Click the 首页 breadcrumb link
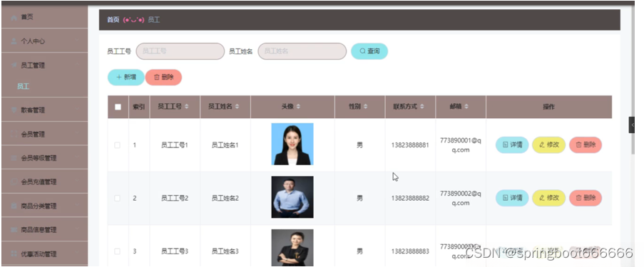This screenshot has height=267, width=644. (x=113, y=20)
